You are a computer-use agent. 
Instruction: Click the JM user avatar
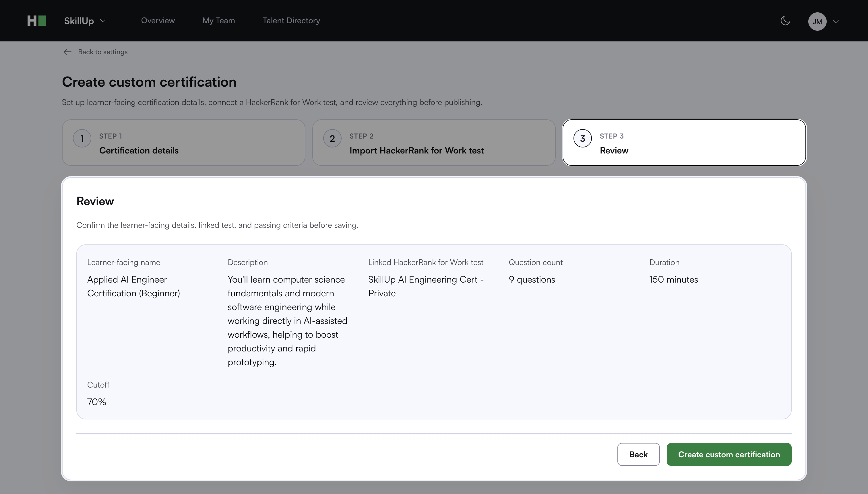pyautogui.click(x=817, y=22)
